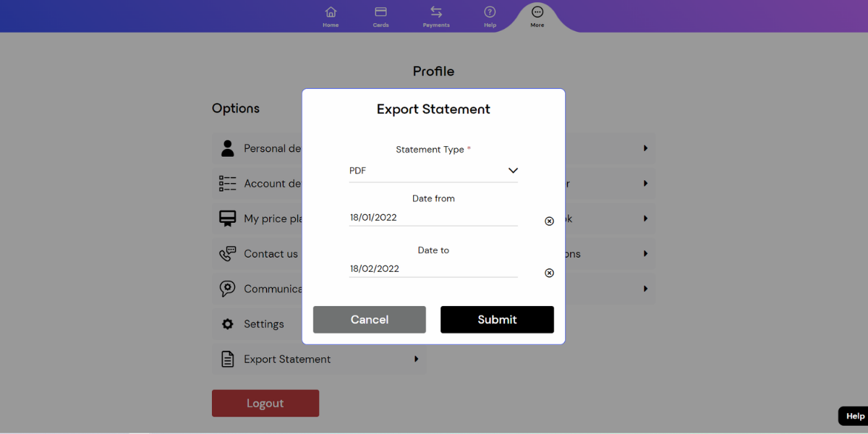This screenshot has width=868, height=434.
Task: Open the Help tab in top navigation
Action: click(490, 17)
